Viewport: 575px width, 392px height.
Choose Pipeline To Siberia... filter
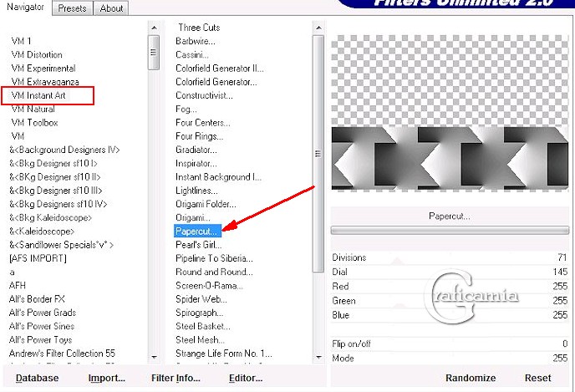pyautogui.click(x=214, y=258)
